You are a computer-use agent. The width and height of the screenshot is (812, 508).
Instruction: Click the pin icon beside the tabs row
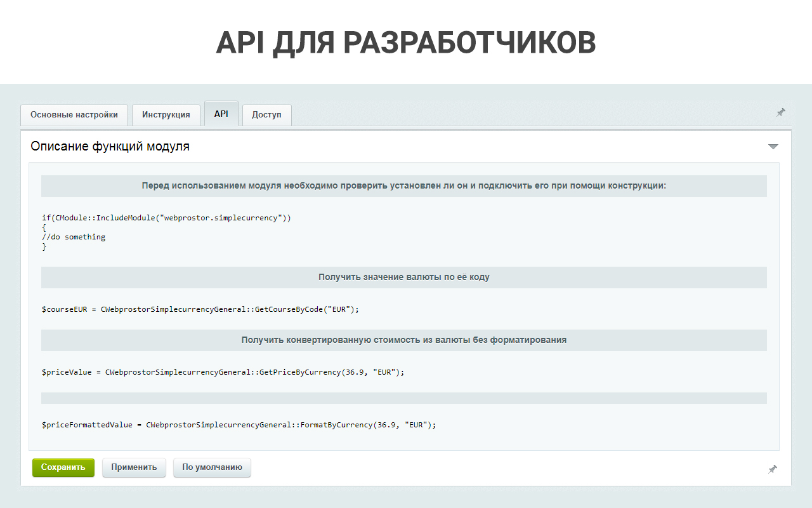coord(780,112)
